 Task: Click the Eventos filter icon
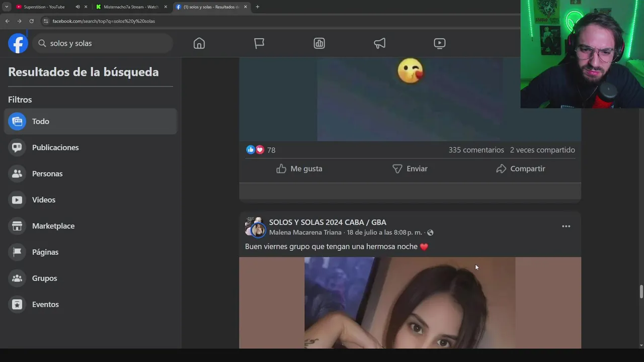point(17,304)
